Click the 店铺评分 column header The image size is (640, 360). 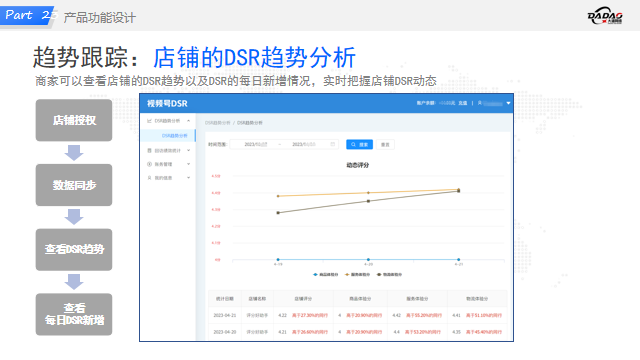[x=303, y=299]
